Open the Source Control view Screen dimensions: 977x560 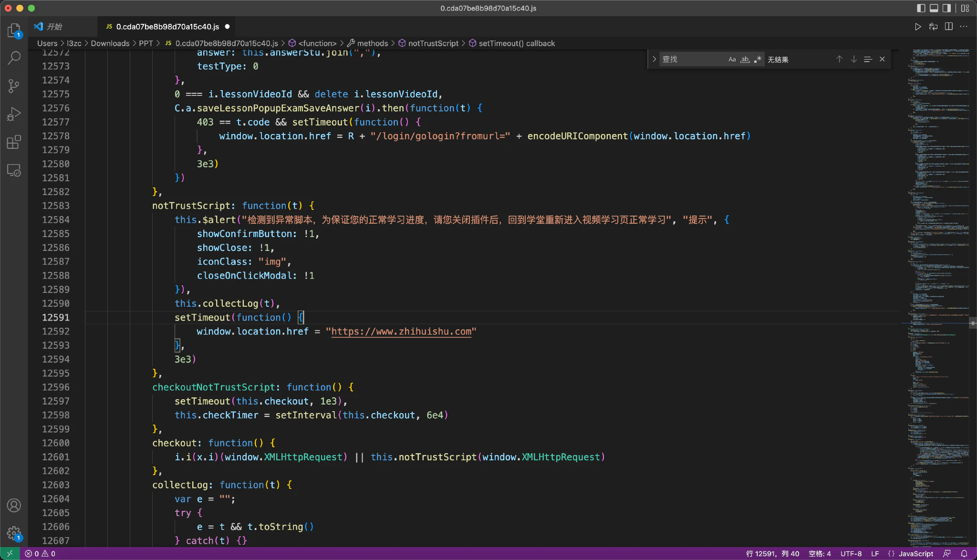(14, 86)
